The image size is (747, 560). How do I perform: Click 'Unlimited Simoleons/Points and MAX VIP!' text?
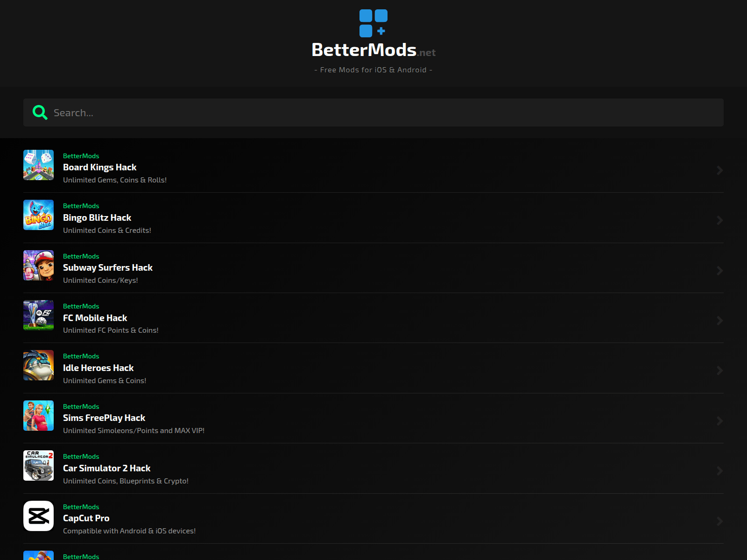[x=134, y=431]
